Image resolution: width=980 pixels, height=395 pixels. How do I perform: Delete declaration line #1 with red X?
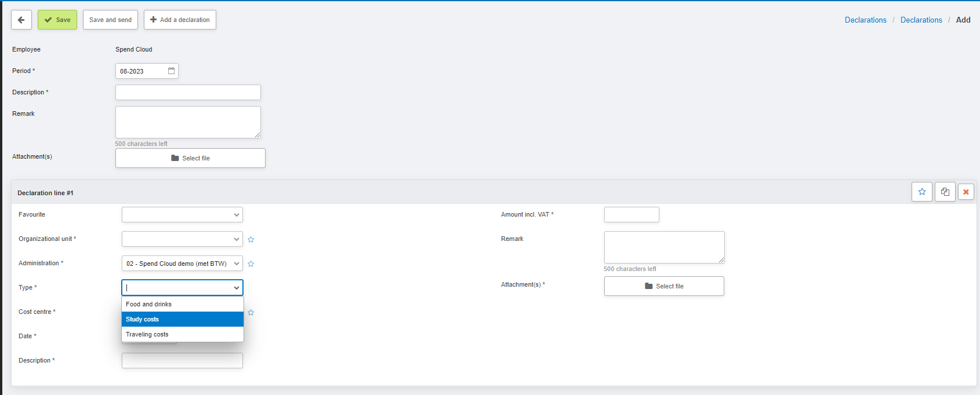966,192
